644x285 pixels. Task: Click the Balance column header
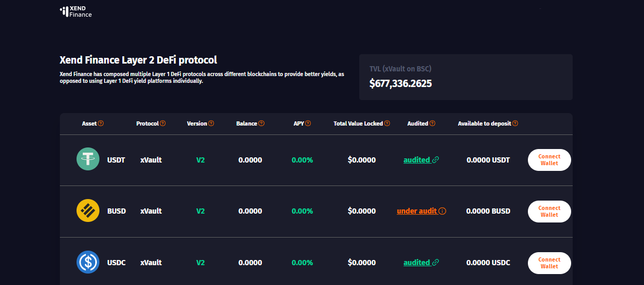(247, 123)
